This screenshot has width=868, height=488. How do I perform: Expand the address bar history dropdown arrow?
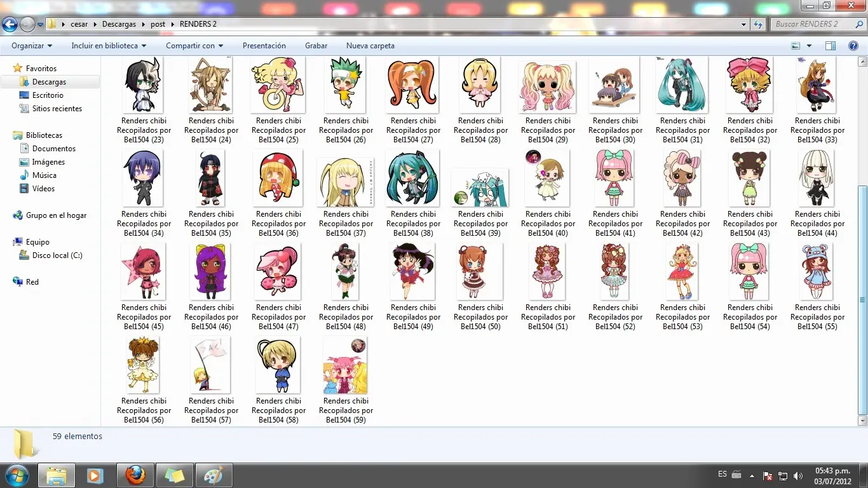743,24
